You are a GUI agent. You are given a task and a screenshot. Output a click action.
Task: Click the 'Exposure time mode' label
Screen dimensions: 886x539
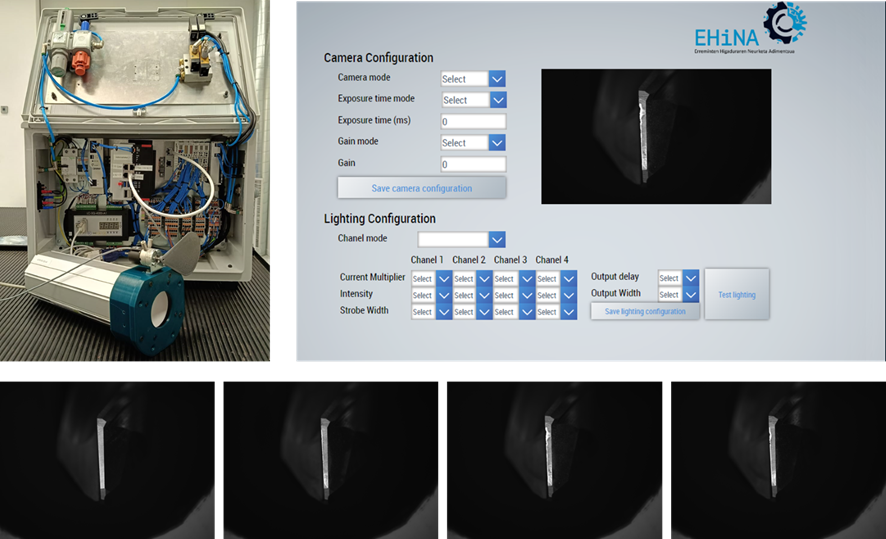[x=376, y=98]
